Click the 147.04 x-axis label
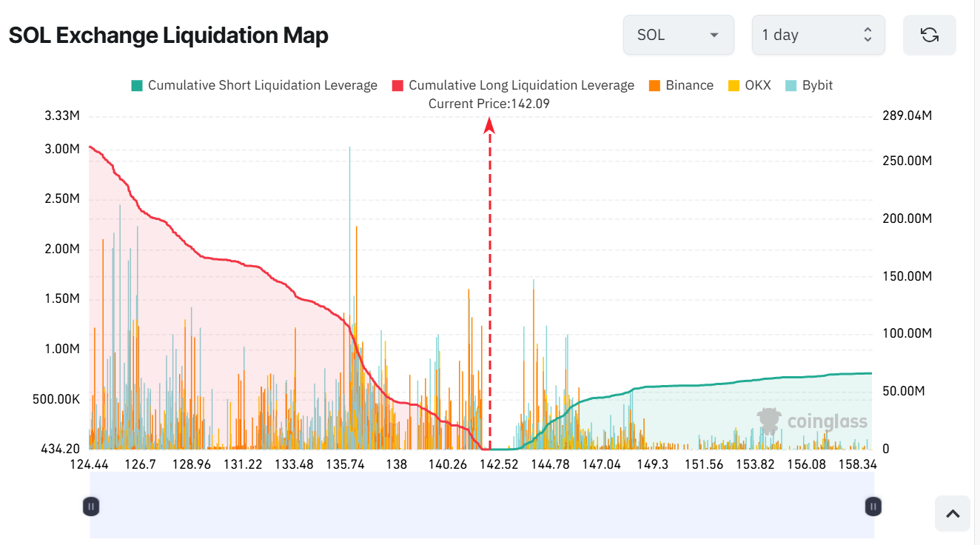Screen dimensions: 980x545 (x=601, y=464)
